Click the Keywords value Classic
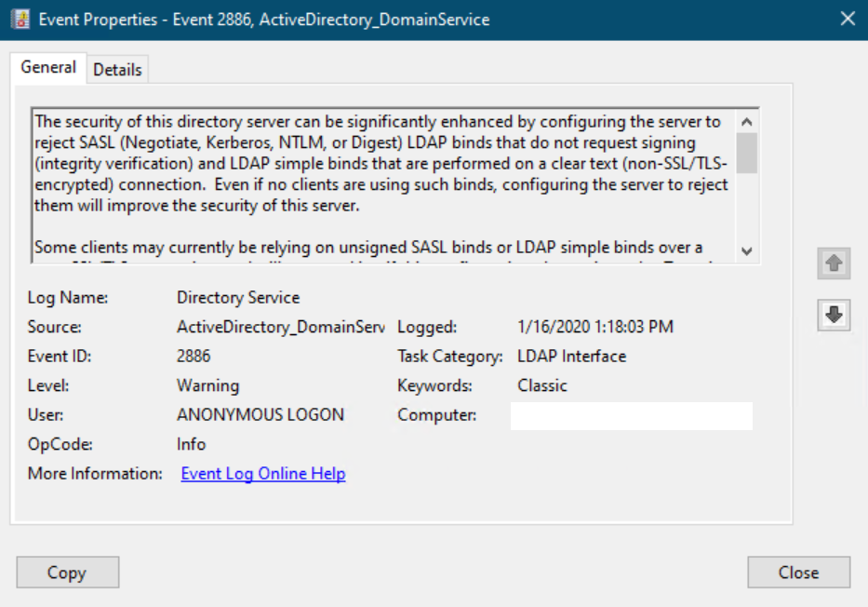This screenshot has height=607, width=868. pyautogui.click(x=542, y=385)
